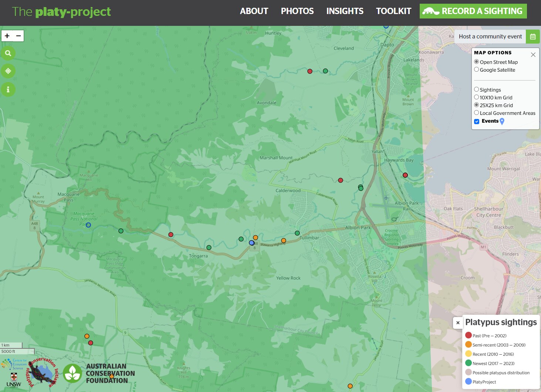Disable the Events checkbox

pyautogui.click(x=476, y=121)
